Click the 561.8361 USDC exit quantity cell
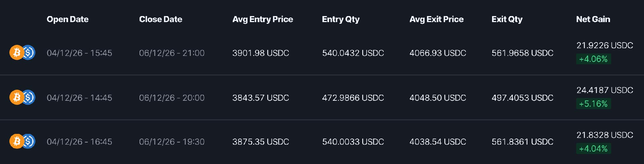 click(523, 142)
